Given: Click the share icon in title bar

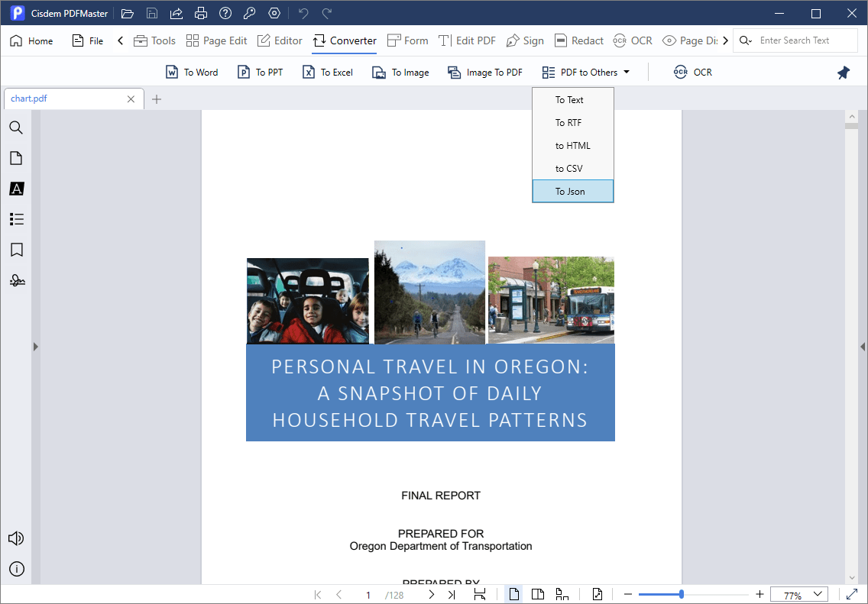Looking at the screenshot, I should click(177, 14).
